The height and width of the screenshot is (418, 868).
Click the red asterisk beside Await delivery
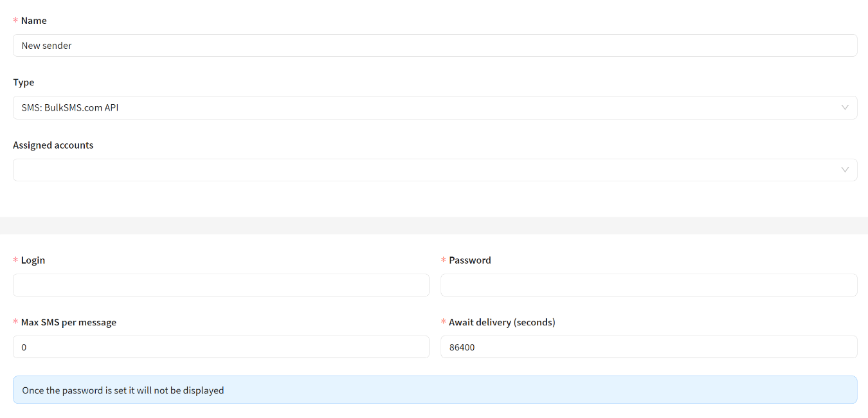click(443, 323)
